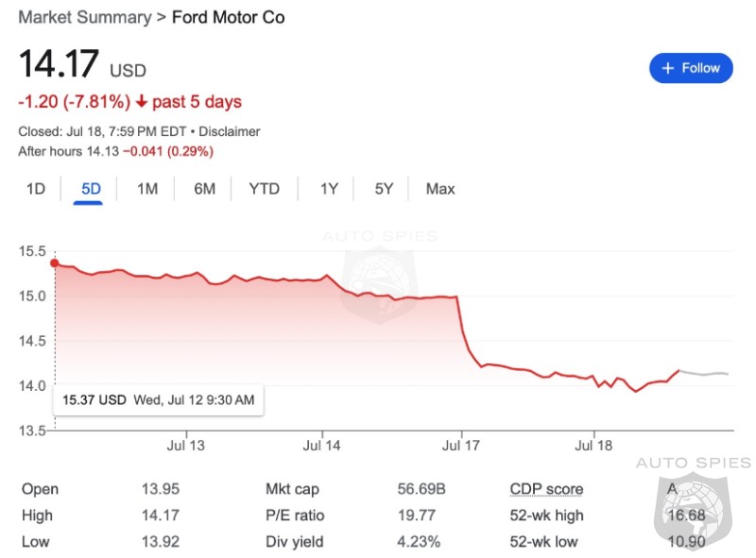Viewport: 756px width, 558px height.
Task: Click the Follow button
Action: (x=691, y=68)
